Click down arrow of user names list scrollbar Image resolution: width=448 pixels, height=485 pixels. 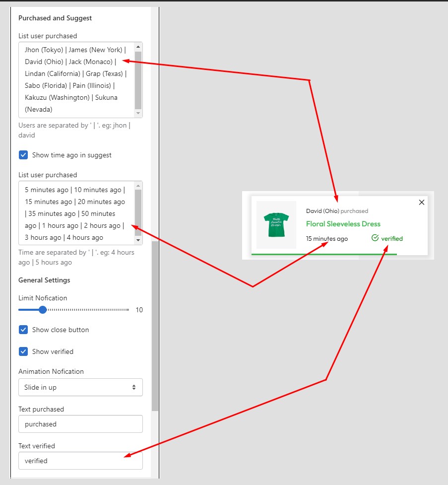click(138, 113)
